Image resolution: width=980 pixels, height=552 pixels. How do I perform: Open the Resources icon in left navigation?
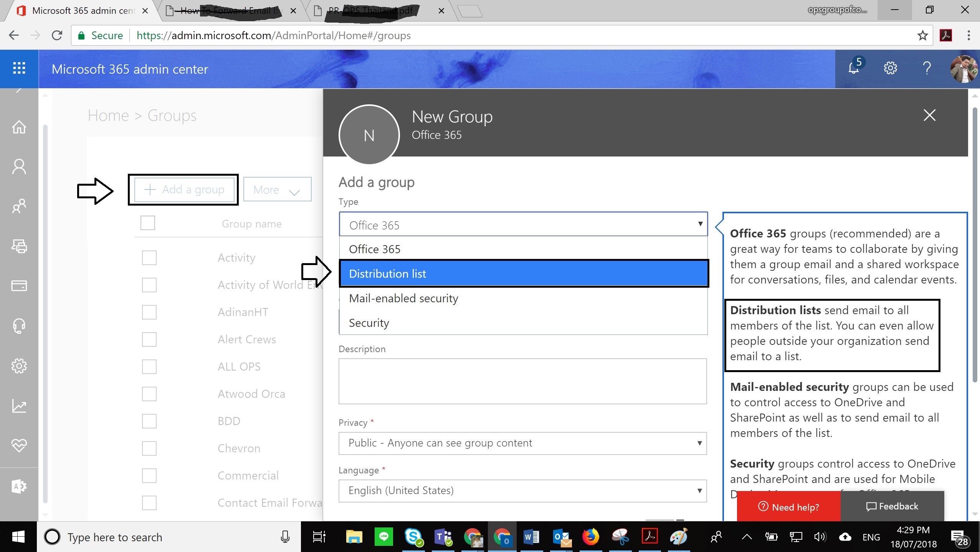pos(19,246)
